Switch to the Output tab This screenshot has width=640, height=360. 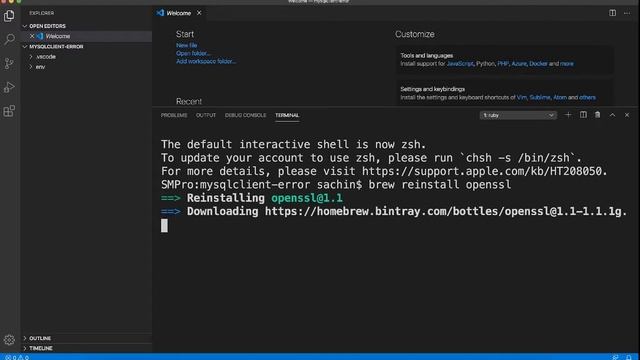(x=206, y=116)
